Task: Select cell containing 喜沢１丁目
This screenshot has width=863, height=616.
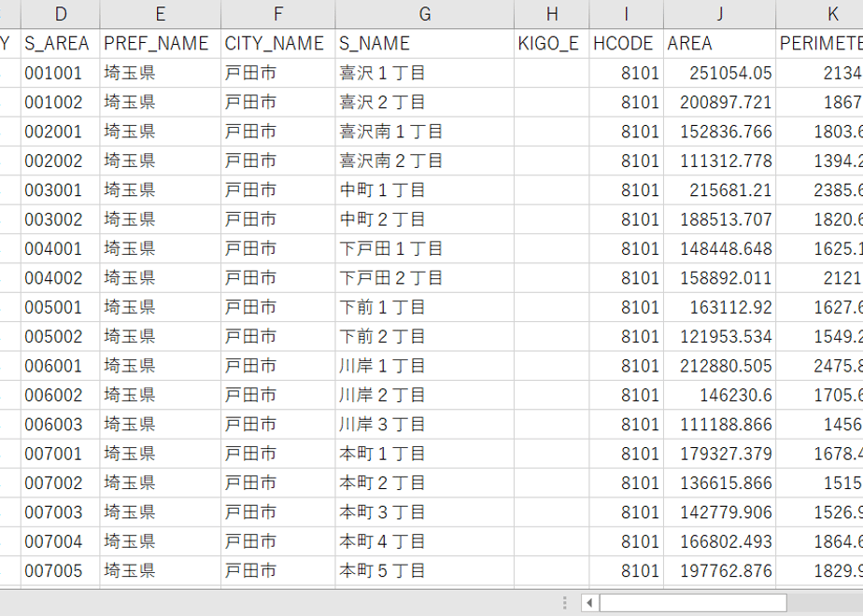Action: tap(424, 73)
